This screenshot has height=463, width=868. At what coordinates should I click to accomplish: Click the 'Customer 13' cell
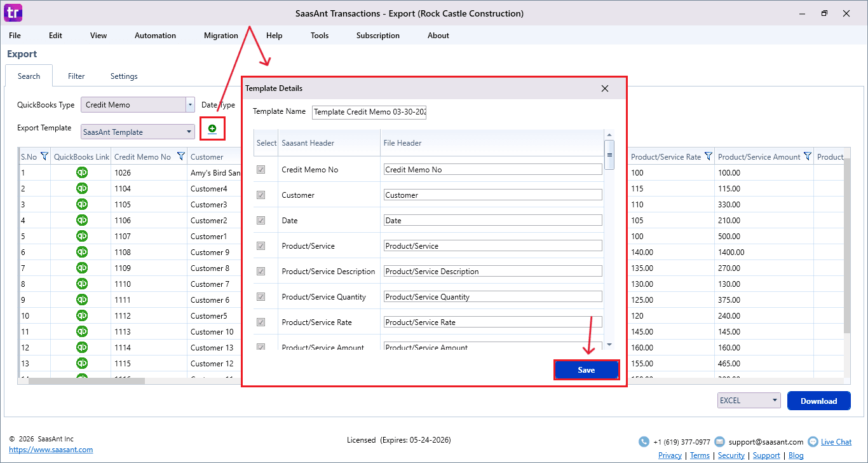point(212,347)
